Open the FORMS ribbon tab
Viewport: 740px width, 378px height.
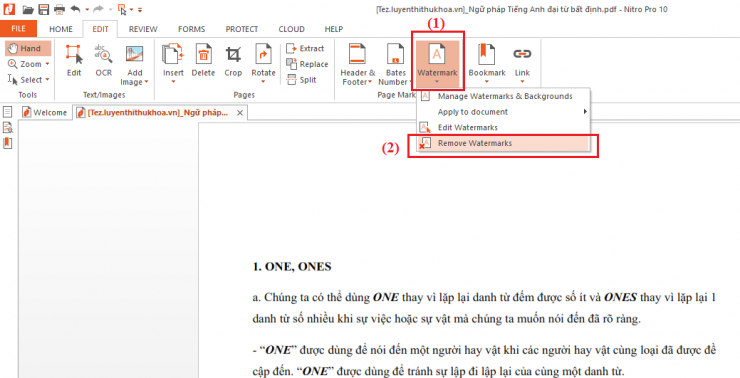pyautogui.click(x=191, y=29)
